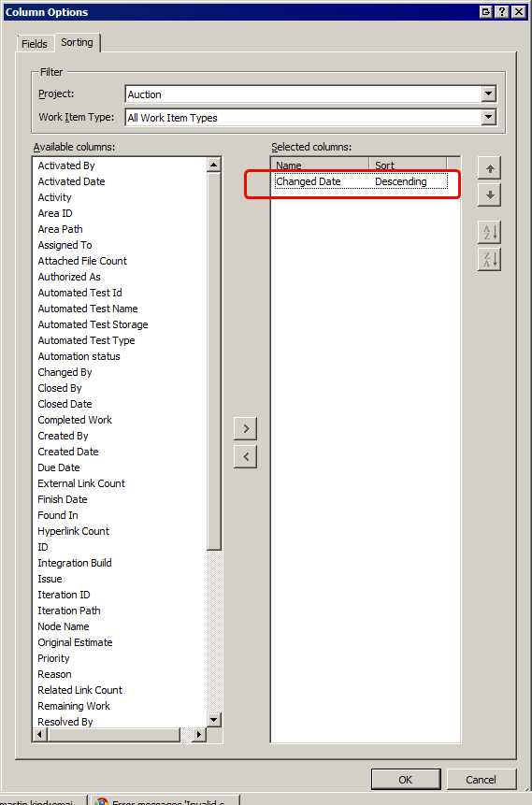
Task: Remove column with left chevron button
Action: [x=246, y=456]
